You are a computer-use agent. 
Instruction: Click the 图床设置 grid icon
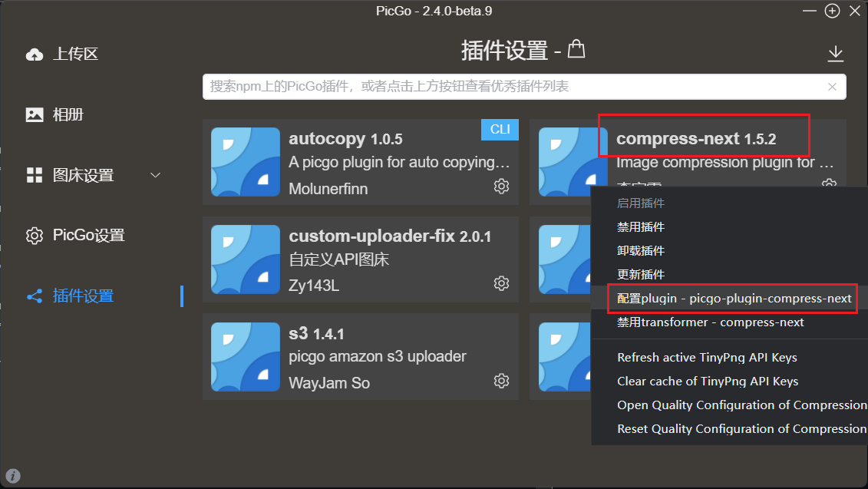35,175
